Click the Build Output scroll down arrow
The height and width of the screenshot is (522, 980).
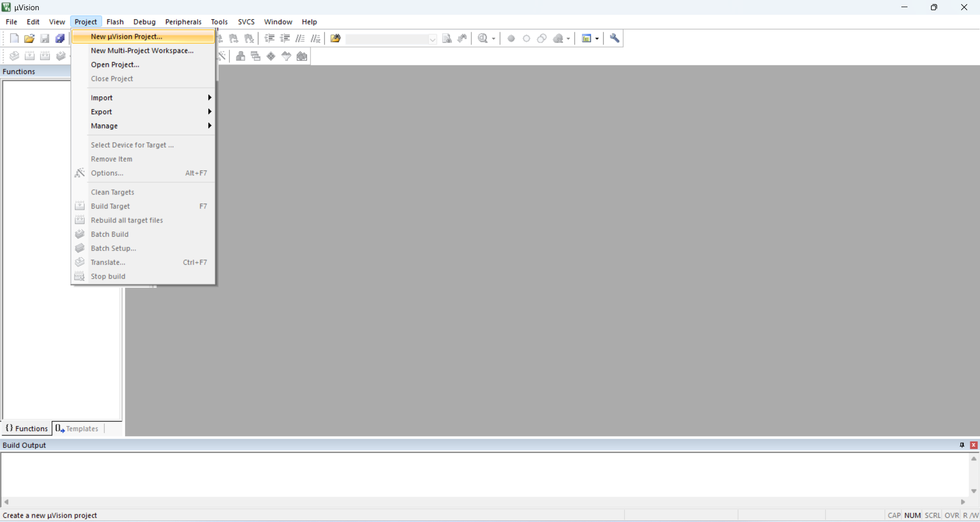[974, 491]
